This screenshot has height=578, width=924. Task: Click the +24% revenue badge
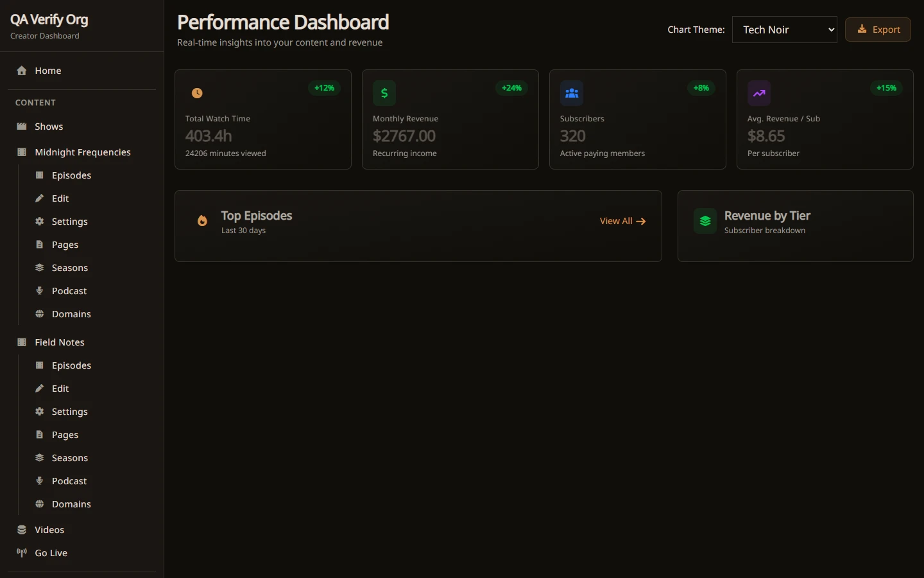(x=511, y=88)
